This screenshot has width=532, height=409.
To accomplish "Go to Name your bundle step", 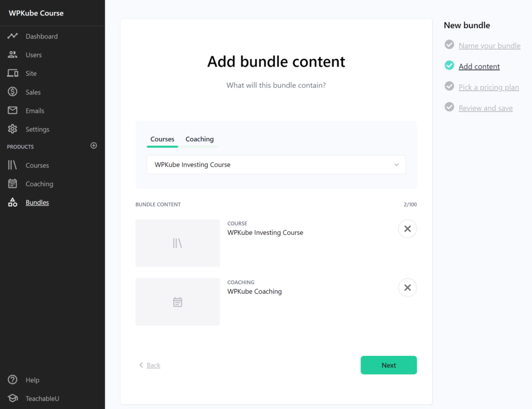I will point(489,46).
